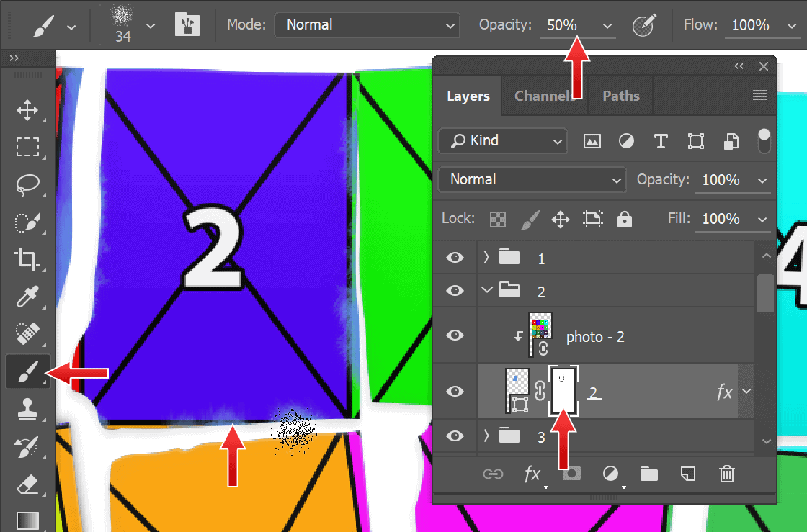Lock layer position

[561, 220]
